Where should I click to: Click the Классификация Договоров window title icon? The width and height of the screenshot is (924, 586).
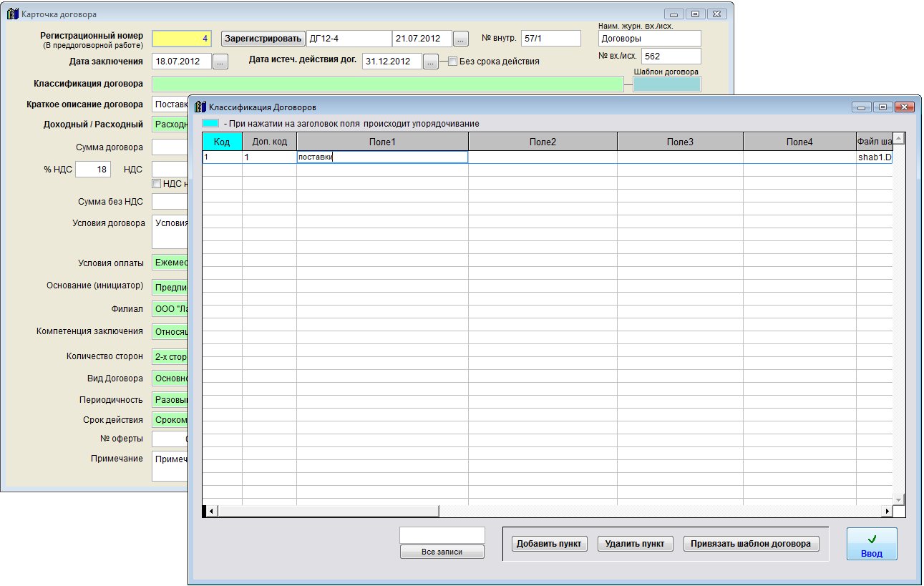[199, 107]
